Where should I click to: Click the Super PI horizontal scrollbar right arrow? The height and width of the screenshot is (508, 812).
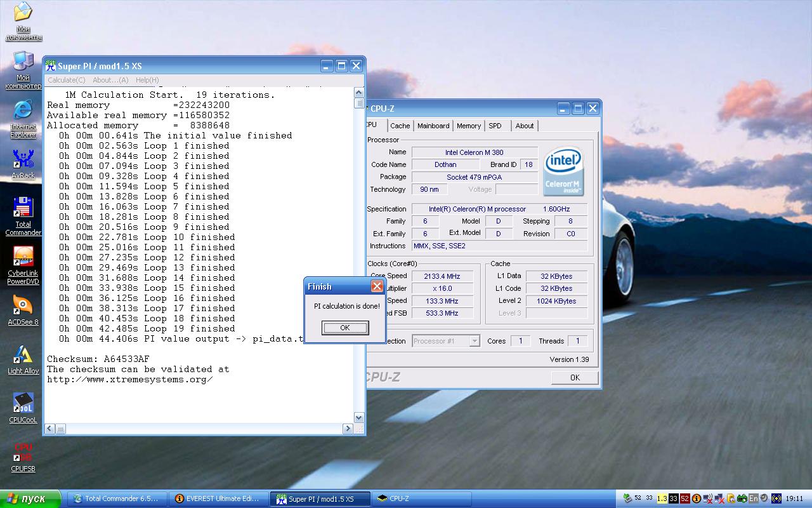[x=348, y=429]
